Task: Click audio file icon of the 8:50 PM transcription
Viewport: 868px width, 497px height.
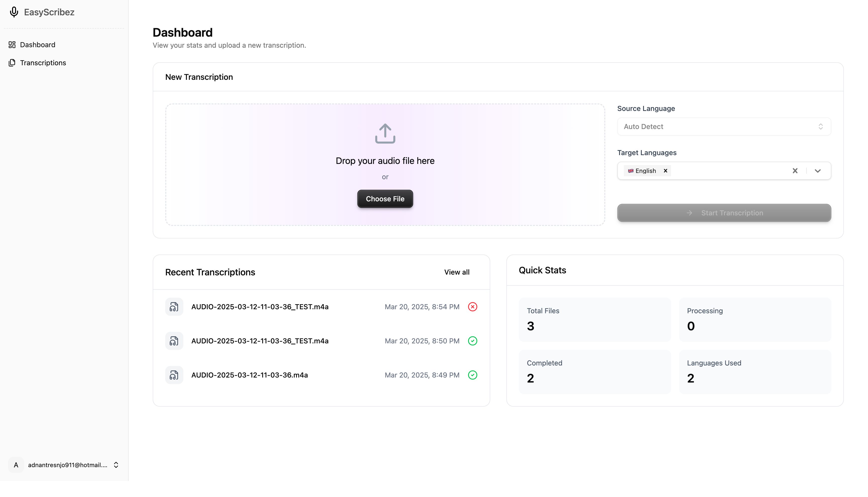Action: tap(174, 341)
